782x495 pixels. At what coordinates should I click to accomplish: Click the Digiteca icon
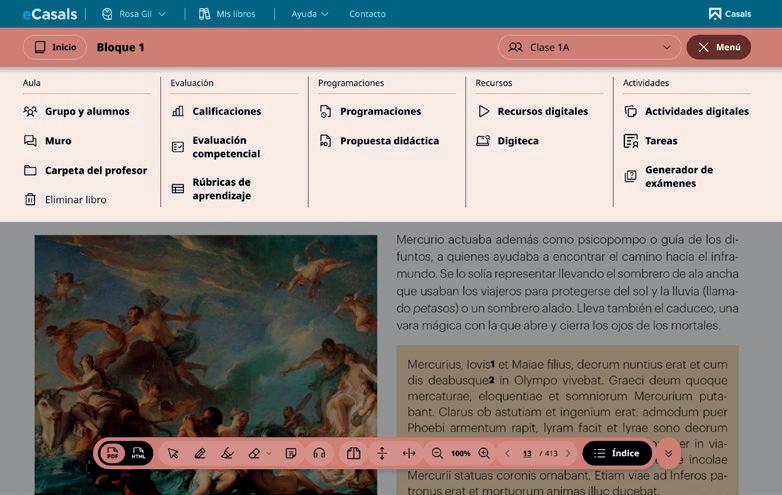pos(483,141)
